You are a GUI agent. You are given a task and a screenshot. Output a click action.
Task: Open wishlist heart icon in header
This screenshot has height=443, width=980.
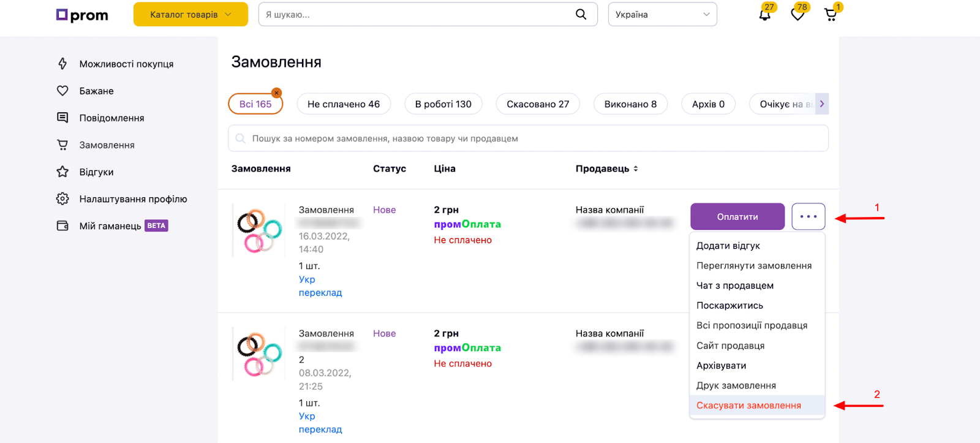(797, 15)
